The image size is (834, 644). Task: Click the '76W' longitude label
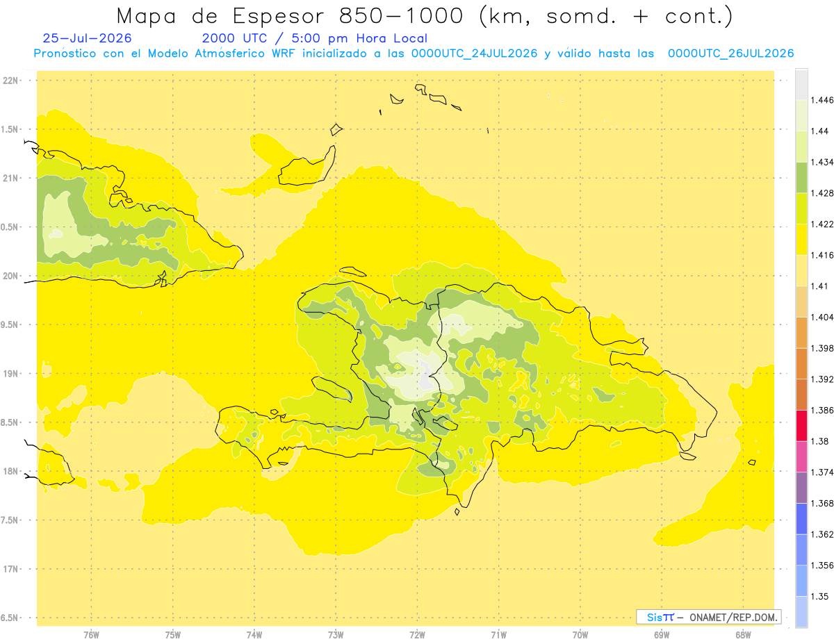pos(91,635)
